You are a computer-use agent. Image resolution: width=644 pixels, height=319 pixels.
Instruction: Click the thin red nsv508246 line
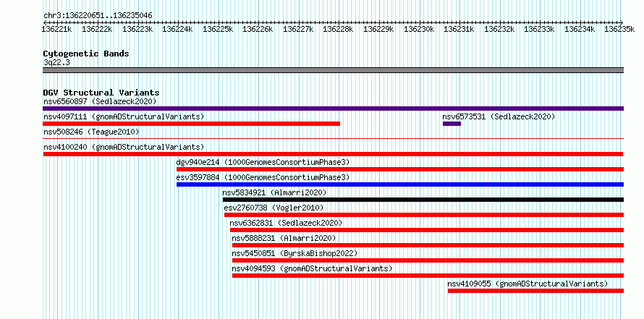tap(333, 139)
